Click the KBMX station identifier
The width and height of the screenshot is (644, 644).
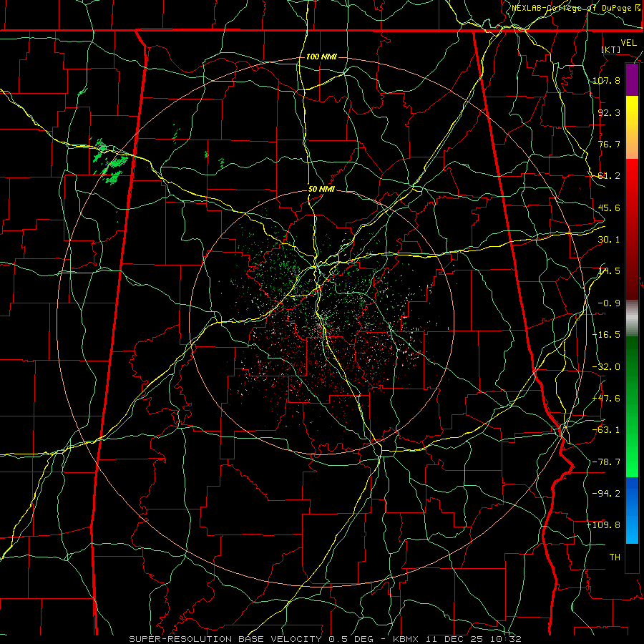point(406,639)
